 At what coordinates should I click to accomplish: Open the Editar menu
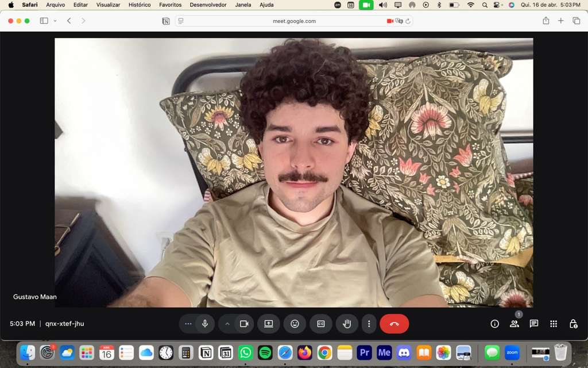pyautogui.click(x=80, y=5)
